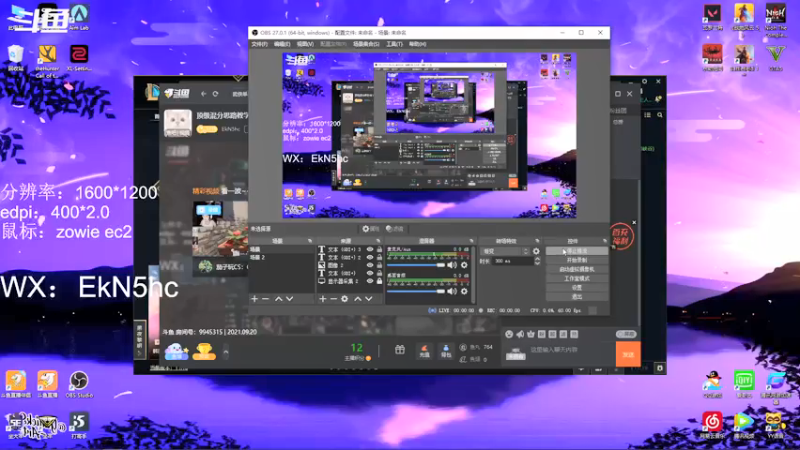Open source properties gear in sources toolbar

pos(345,299)
